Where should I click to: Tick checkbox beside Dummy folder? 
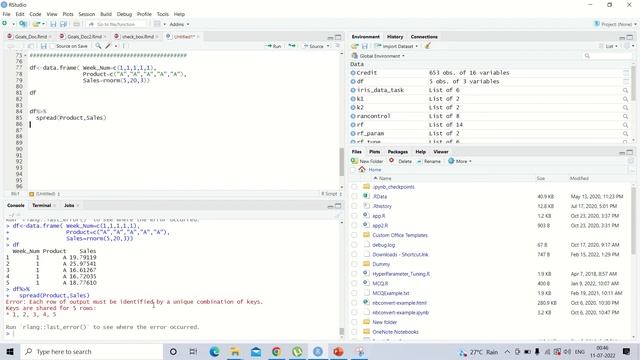point(354,264)
